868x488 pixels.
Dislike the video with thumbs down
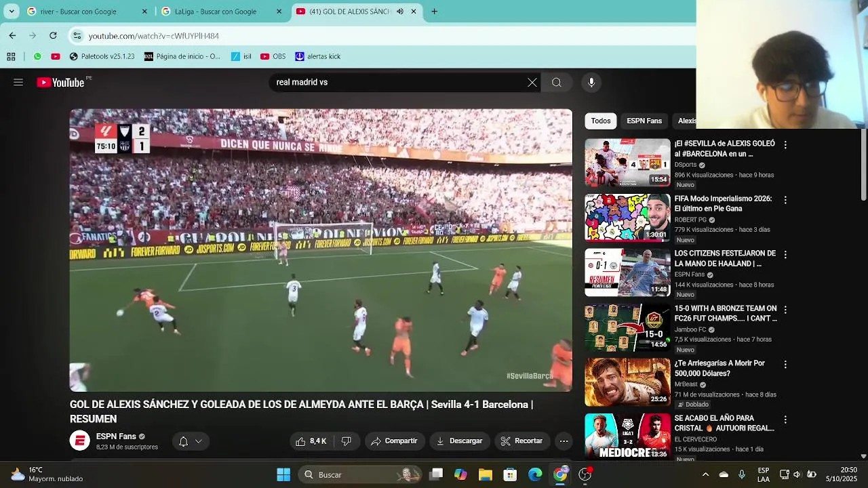click(x=346, y=441)
